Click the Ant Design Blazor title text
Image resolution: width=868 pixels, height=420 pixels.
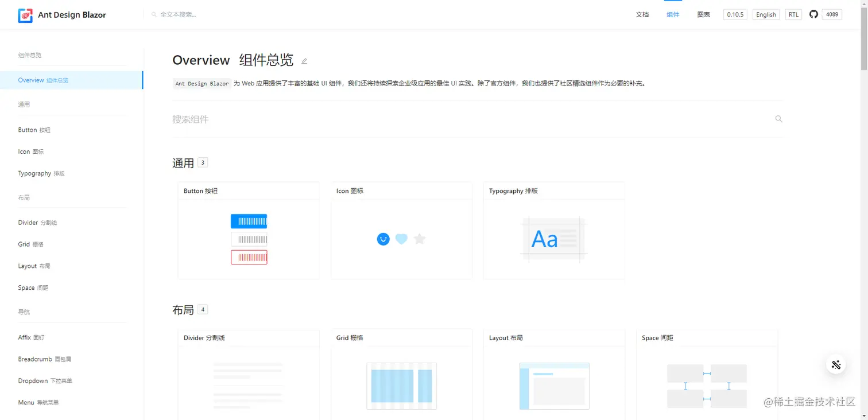point(72,15)
